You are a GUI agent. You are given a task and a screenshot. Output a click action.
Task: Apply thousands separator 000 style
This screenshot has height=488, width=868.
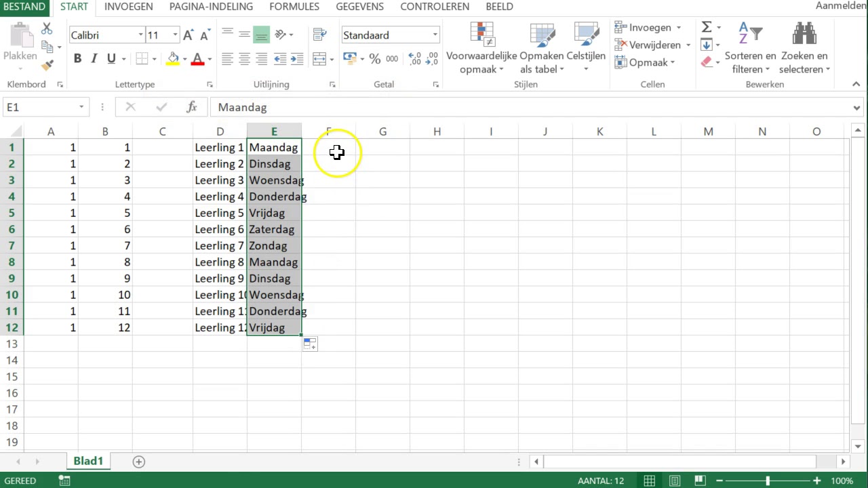click(x=391, y=59)
